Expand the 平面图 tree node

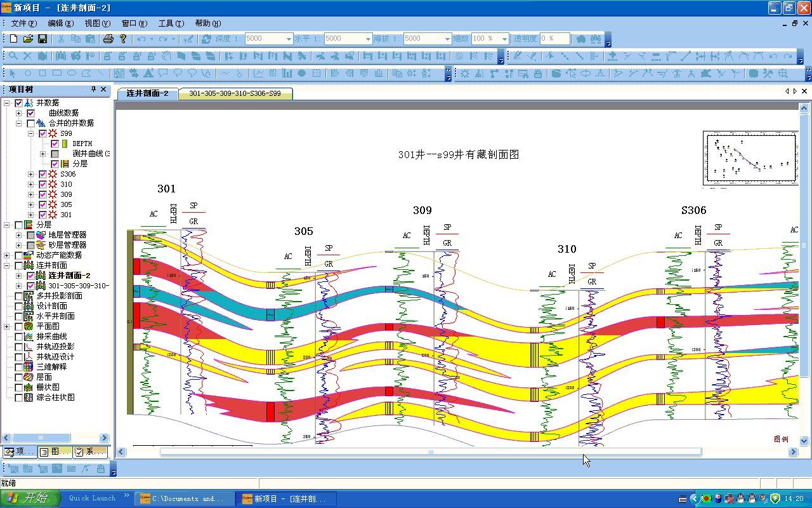click(x=7, y=326)
